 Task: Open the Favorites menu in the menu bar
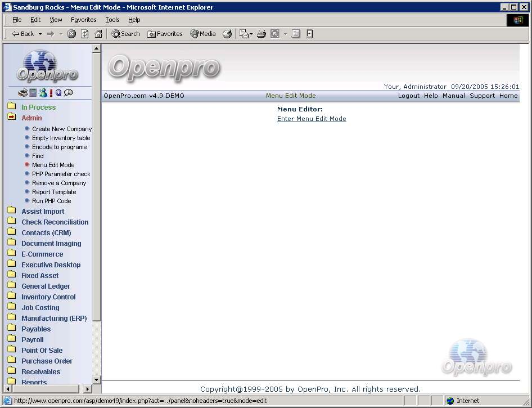point(83,20)
